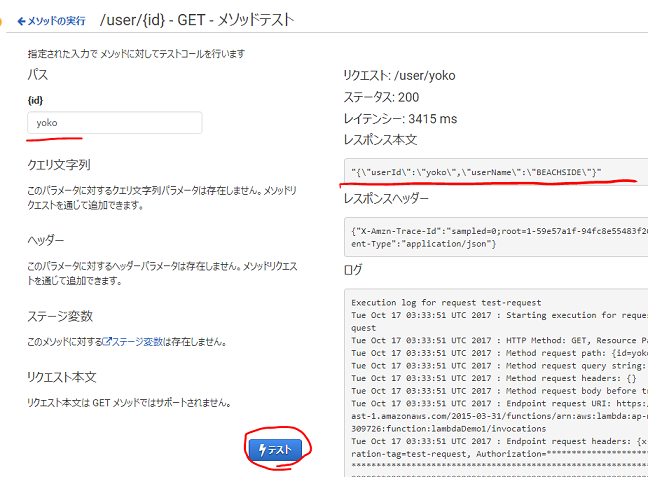Click the レスポンスヘッダー heading

point(386,198)
